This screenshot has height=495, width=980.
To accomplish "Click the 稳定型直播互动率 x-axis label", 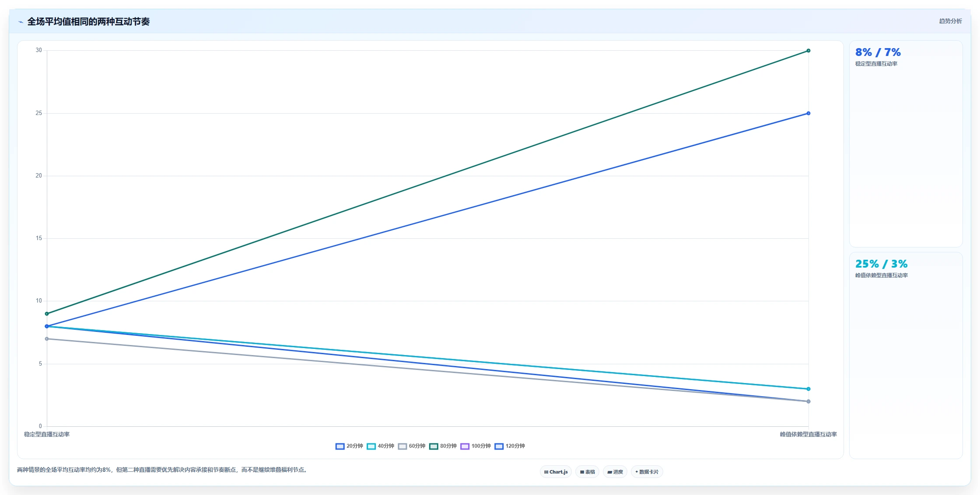I will click(x=47, y=434).
